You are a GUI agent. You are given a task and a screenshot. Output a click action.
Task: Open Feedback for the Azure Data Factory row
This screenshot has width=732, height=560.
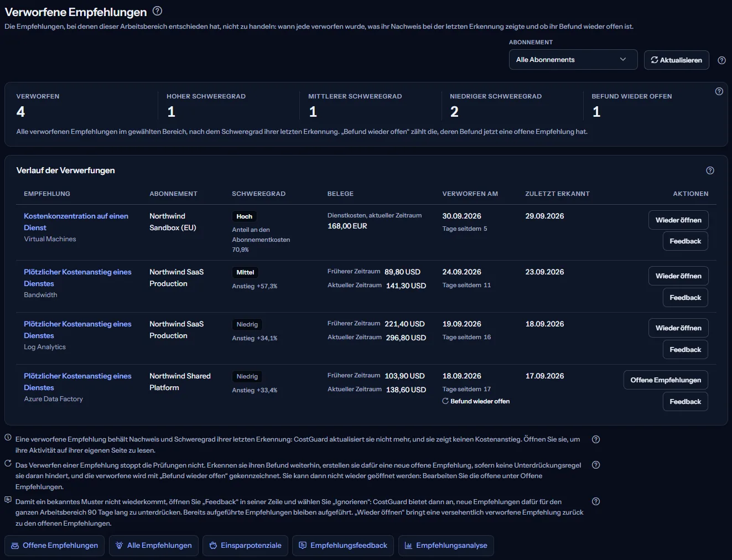point(685,402)
